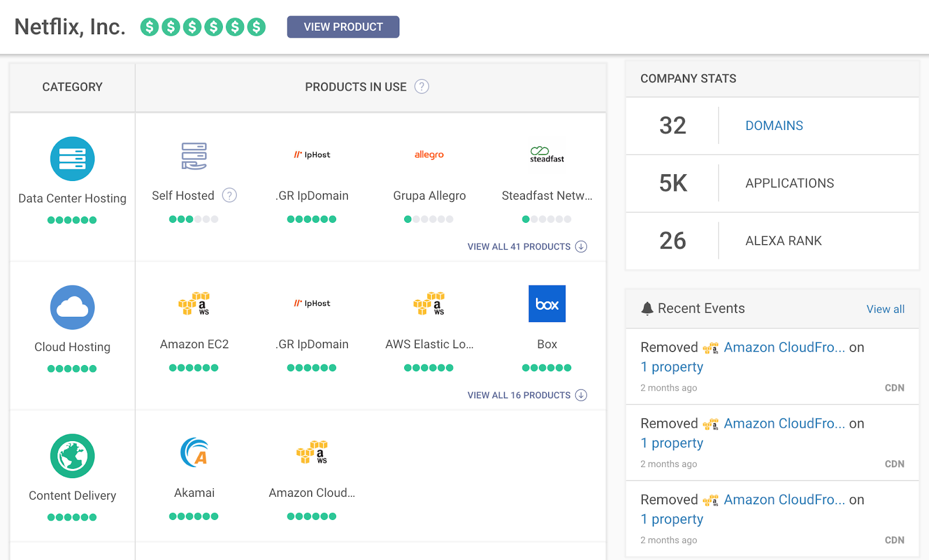
Task: Click the Box product label
Action: tap(547, 344)
